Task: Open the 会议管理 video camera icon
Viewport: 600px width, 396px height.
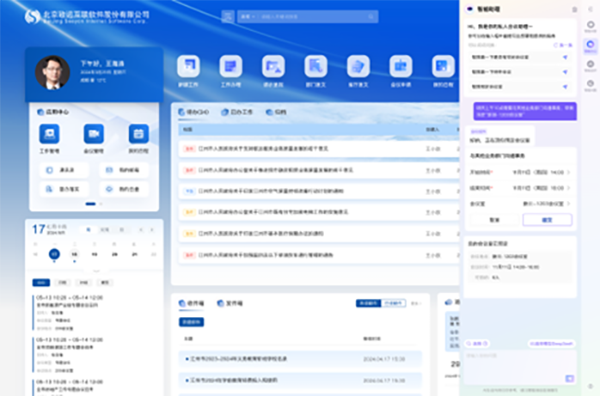Action: tap(94, 134)
